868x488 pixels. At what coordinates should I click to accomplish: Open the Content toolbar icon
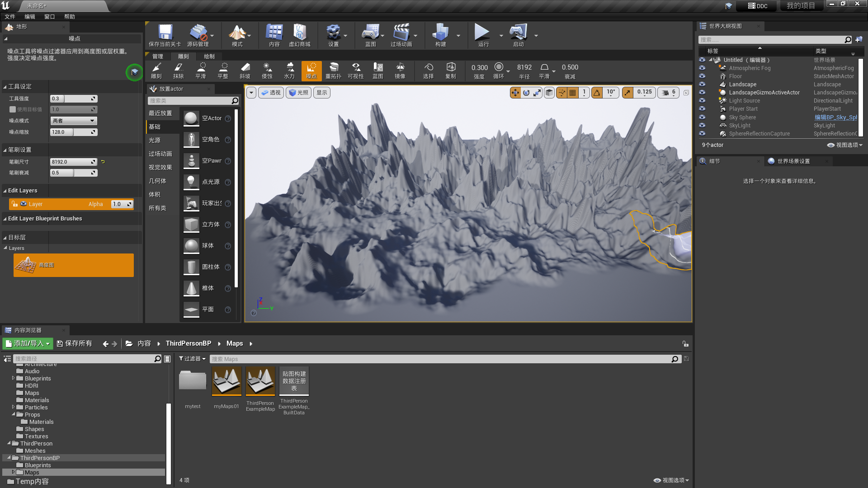pyautogui.click(x=274, y=35)
